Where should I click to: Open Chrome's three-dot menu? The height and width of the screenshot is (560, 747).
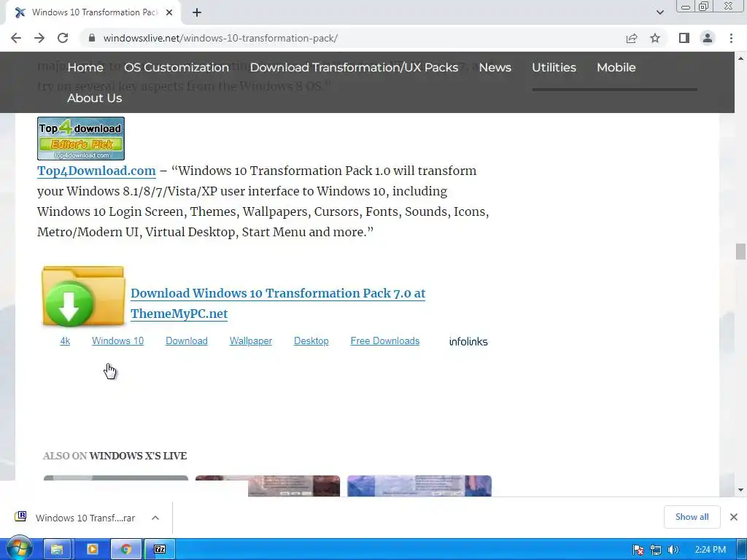tap(731, 38)
